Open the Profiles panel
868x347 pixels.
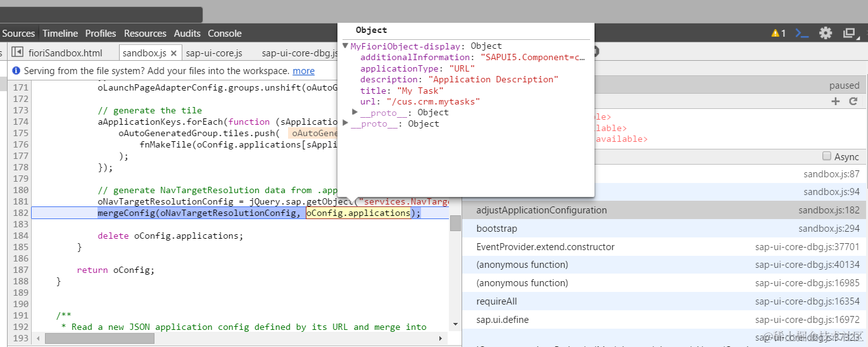101,34
